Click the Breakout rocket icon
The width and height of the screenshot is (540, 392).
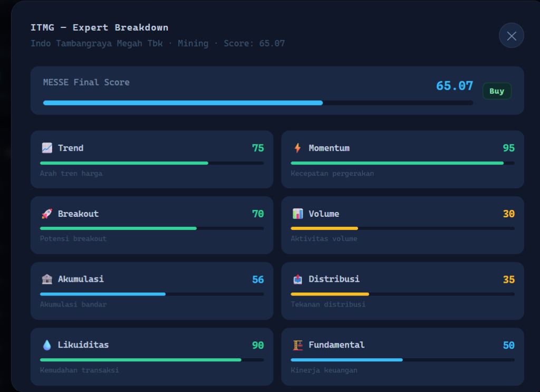click(47, 214)
